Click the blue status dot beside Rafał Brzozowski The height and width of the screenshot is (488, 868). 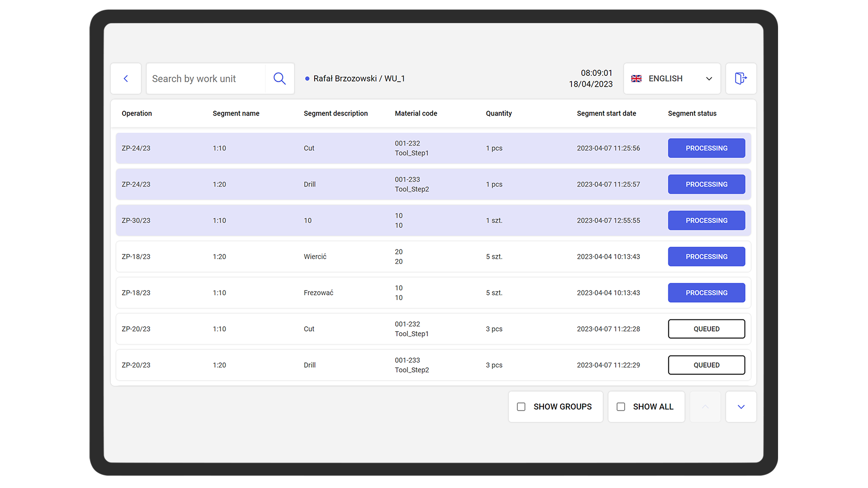tap(307, 79)
